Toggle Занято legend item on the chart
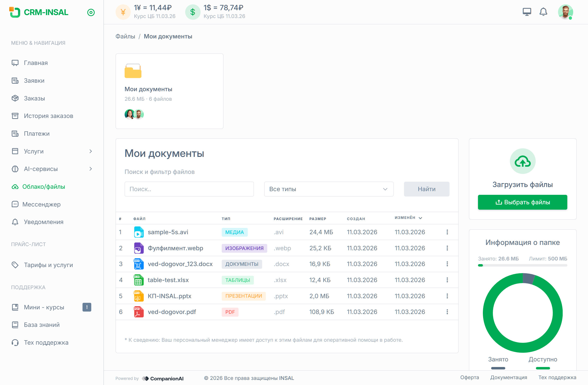Viewport: 588px width, 385px height. (x=498, y=359)
